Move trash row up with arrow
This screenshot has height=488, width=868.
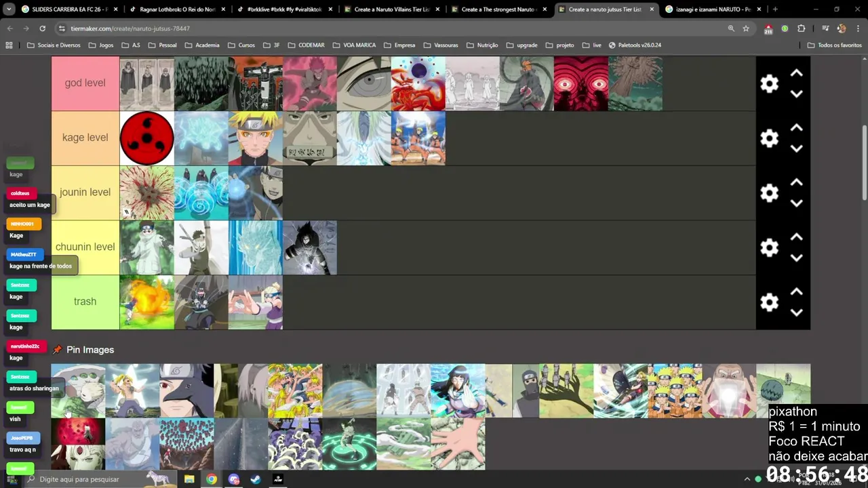(x=797, y=292)
